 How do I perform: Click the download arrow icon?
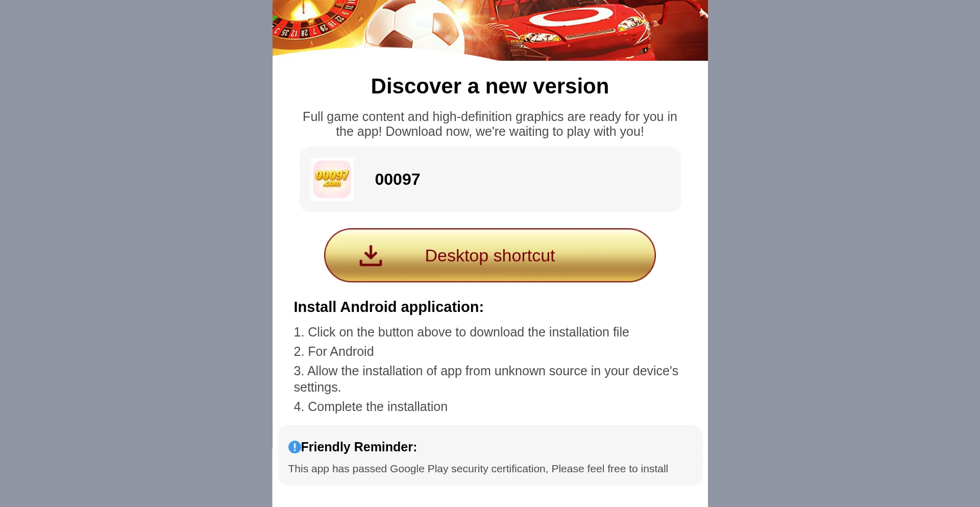click(371, 256)
